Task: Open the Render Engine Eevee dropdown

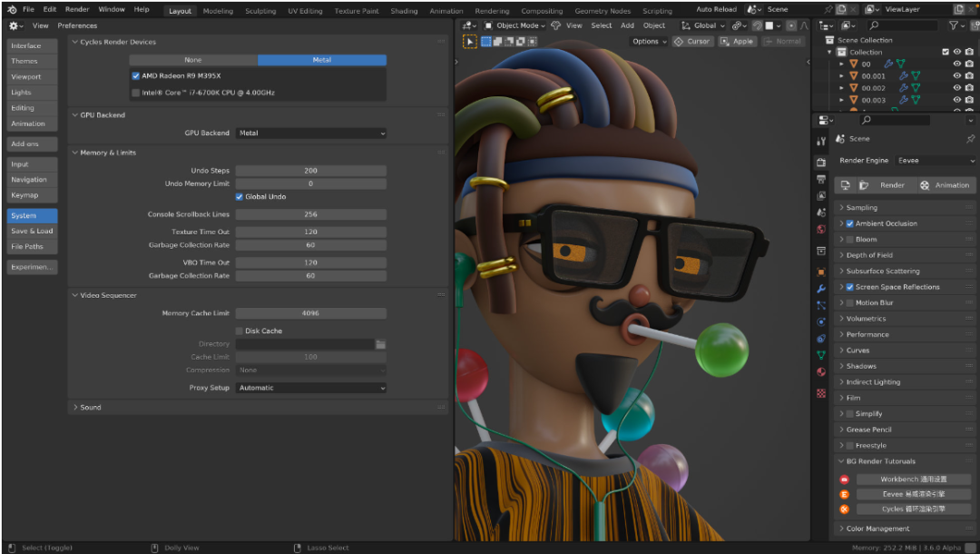Action: pyautogui.click(x=935, y=161)
